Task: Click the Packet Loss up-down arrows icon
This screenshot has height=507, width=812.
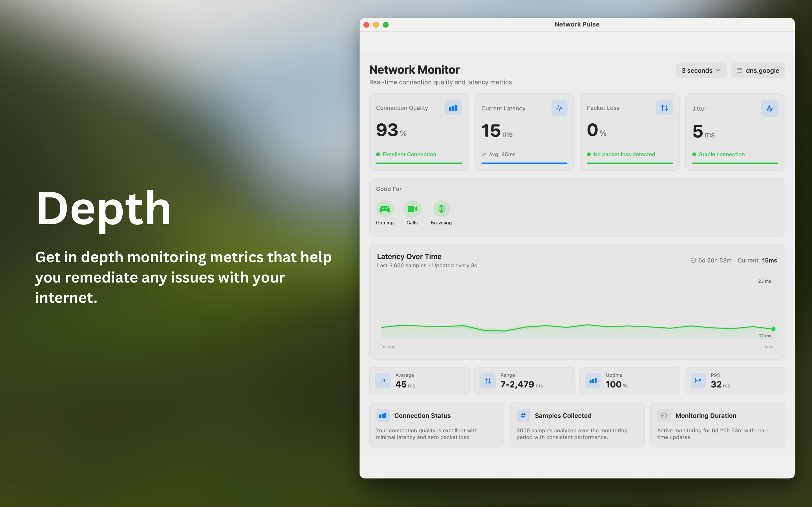Action: 664,108
